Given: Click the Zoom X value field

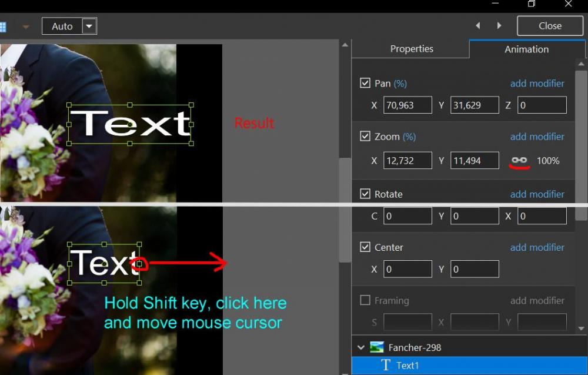Looking at the screenshot, I should click(407, 160).
